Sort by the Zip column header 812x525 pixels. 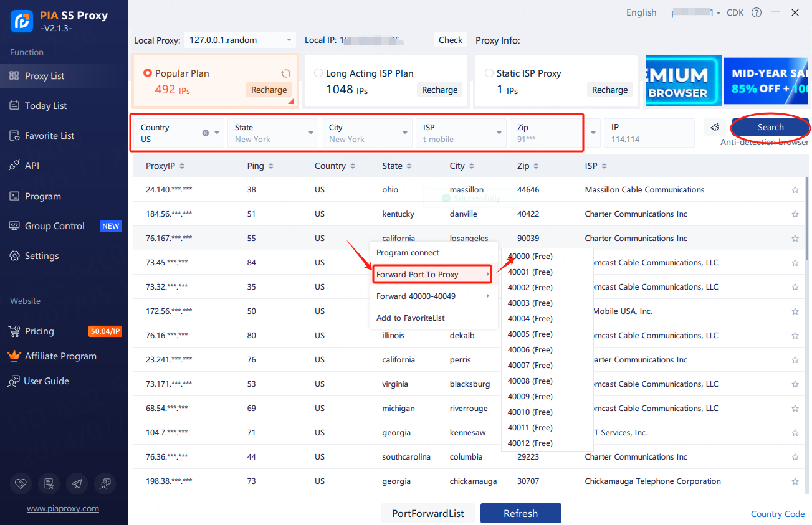(x=527, y=166)
